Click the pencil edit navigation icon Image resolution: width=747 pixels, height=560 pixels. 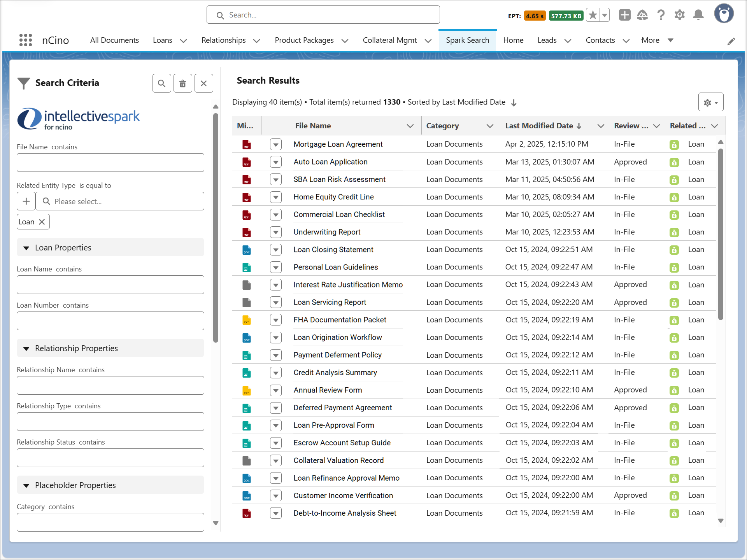(731, 41)
